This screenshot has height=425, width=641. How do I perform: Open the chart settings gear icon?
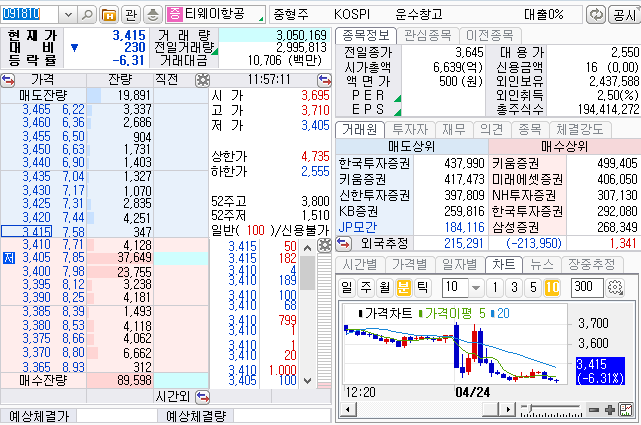615,288
